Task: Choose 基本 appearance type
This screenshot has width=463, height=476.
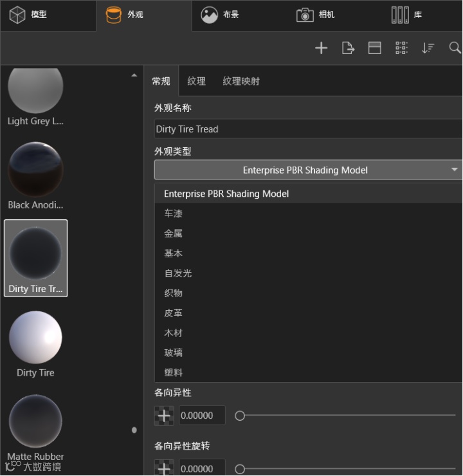Action: point(308,253)
